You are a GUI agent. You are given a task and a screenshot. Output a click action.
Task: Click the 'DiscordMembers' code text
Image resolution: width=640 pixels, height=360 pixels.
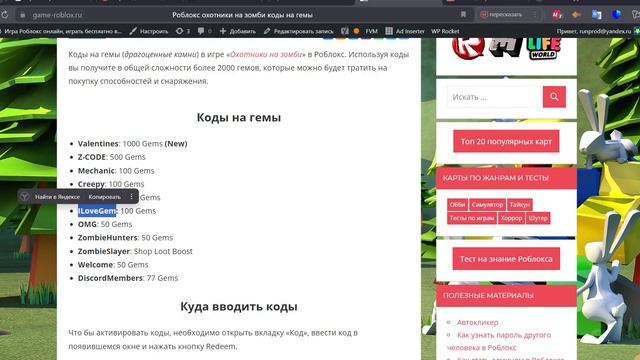tap(110, 278)
